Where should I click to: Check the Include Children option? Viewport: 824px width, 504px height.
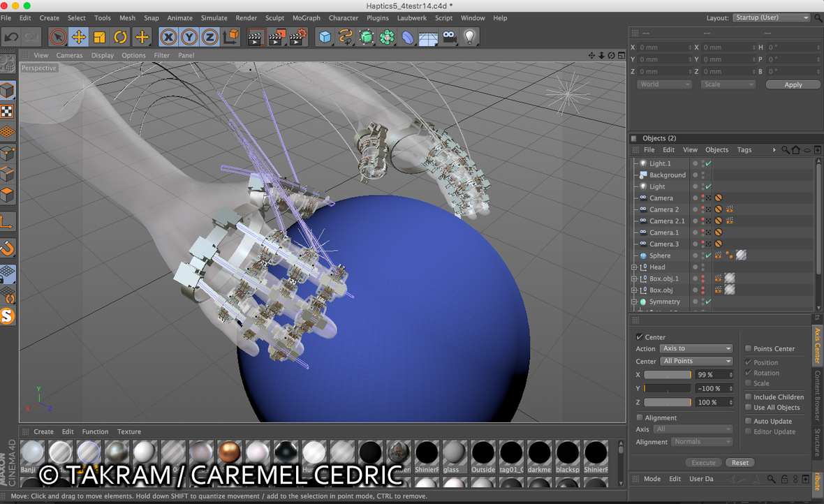click(749, 396)
